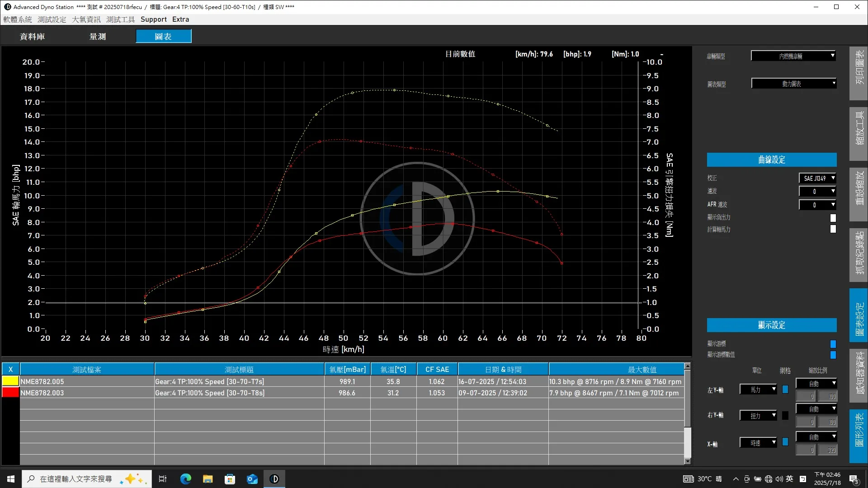Expand the 車輛類型 dropdown
The width and height of the screenshot is (868, 488).
tap(793, 56)
